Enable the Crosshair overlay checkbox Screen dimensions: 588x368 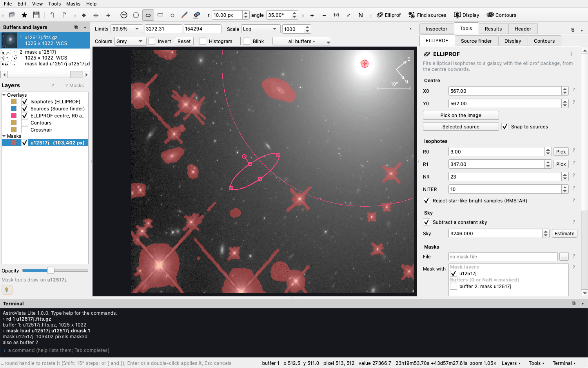point(25,130)
